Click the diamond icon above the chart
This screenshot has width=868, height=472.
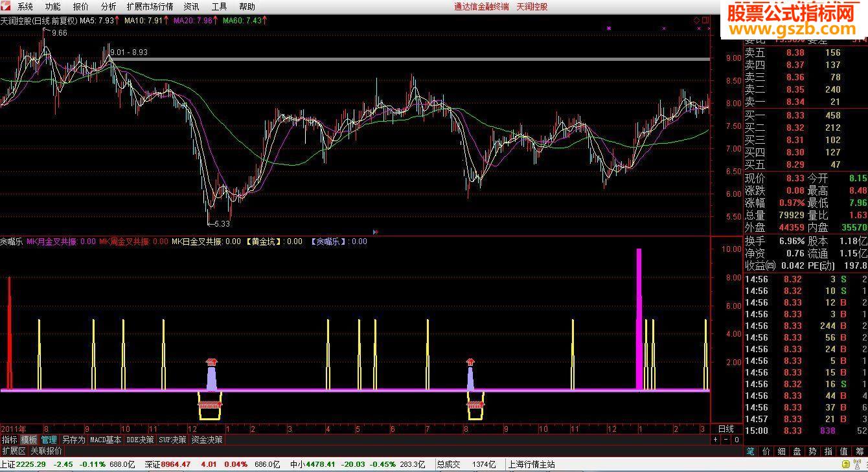(x=696, y=20)
